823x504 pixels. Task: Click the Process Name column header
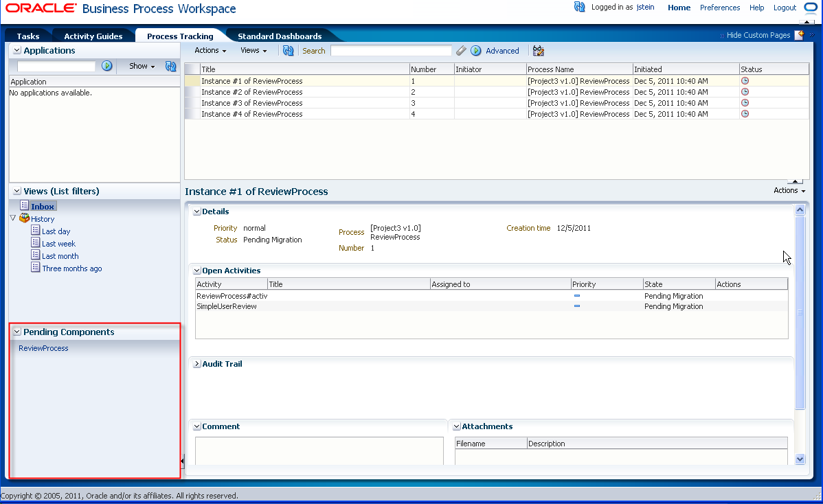[x=579, y=69]
